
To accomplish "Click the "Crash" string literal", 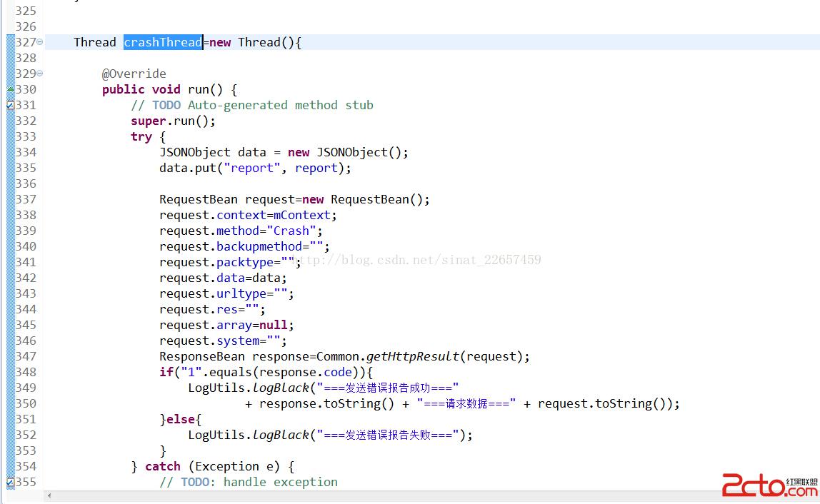I will (291, 231).
